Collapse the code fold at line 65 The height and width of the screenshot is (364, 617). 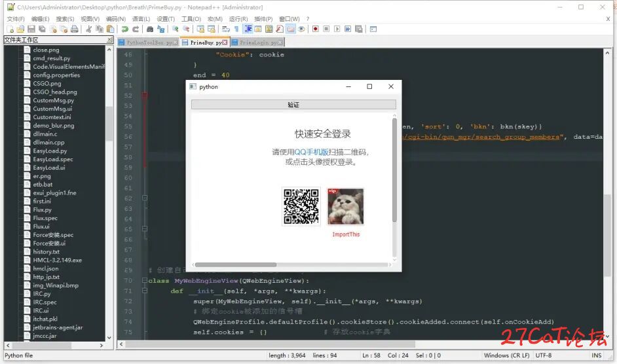click(x=144, y=228)
